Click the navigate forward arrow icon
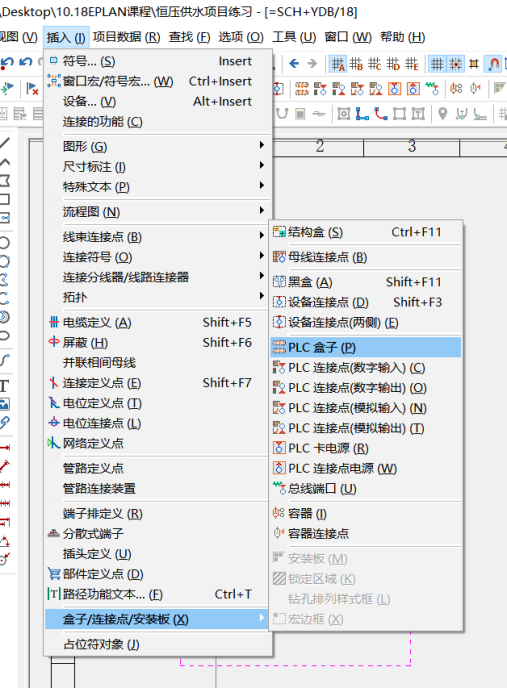Screen dimensions: 507x688 (x=312, y=64)
